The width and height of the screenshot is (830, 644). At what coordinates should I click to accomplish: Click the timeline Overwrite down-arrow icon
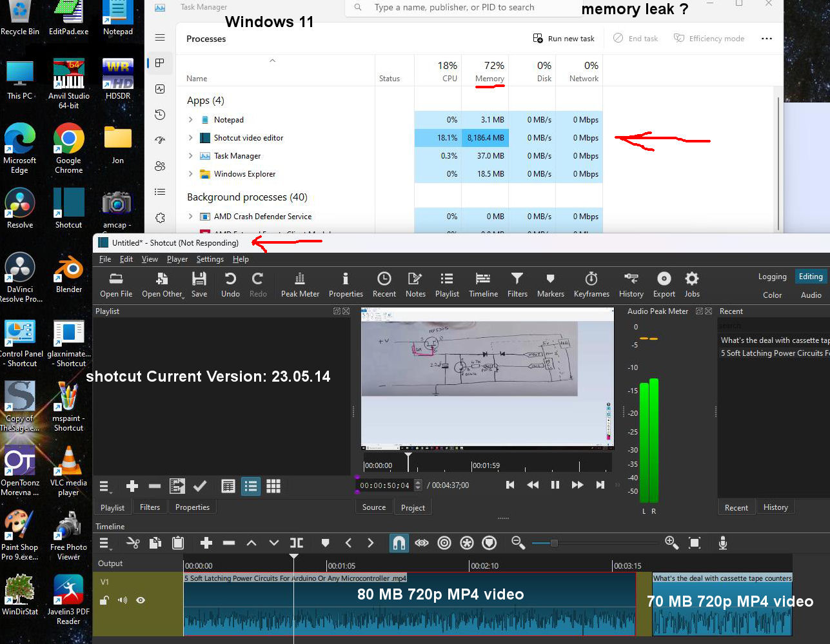click(x=274, y=543)
